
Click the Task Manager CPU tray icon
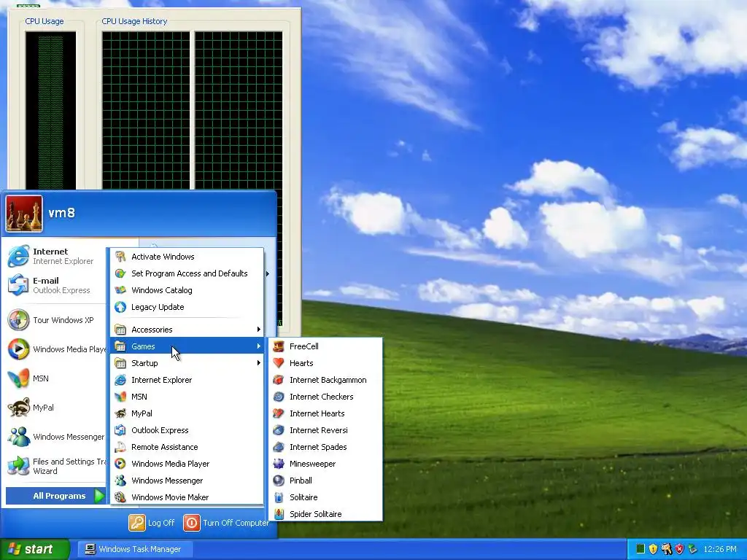click(x=640, y=549)
